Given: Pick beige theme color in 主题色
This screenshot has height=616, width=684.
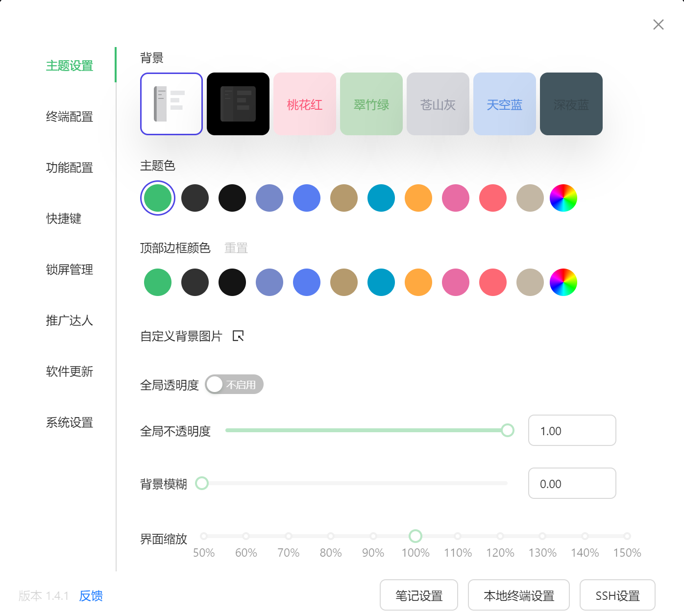Looking at the screenshot, I should click(x=530, y=198).
